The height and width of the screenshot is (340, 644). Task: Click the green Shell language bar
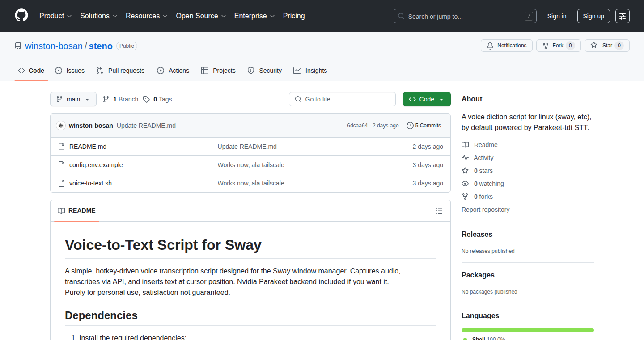point(528,330)
